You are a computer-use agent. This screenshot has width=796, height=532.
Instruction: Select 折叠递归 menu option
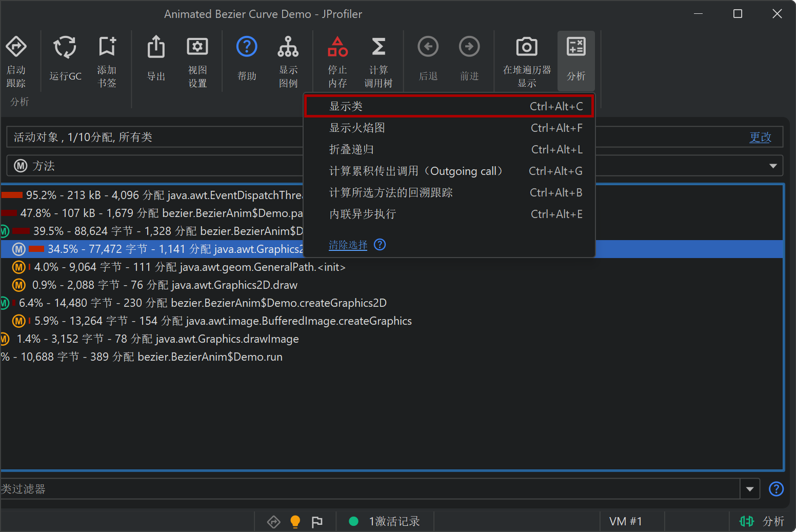(x=449, y=149)
